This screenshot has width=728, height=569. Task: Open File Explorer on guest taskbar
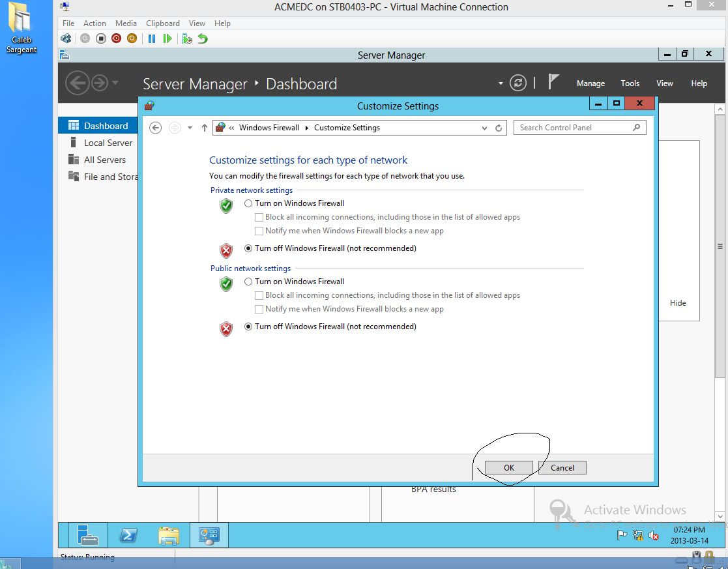pos(169,536)
